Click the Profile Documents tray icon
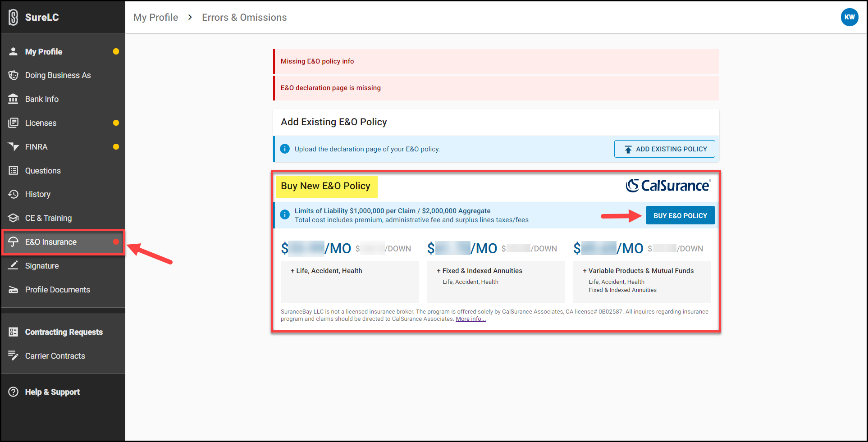This screenshot has height=442, width=868. tap(14, 290)
